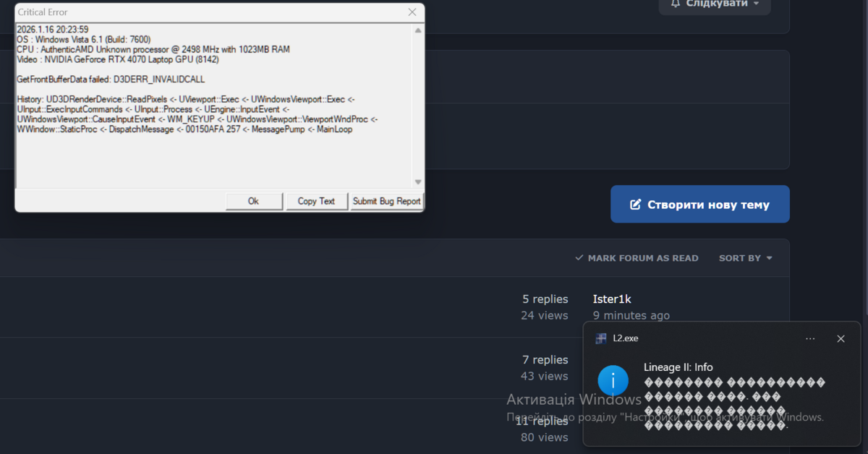Click the blue info icon in notification

point(613,380)
